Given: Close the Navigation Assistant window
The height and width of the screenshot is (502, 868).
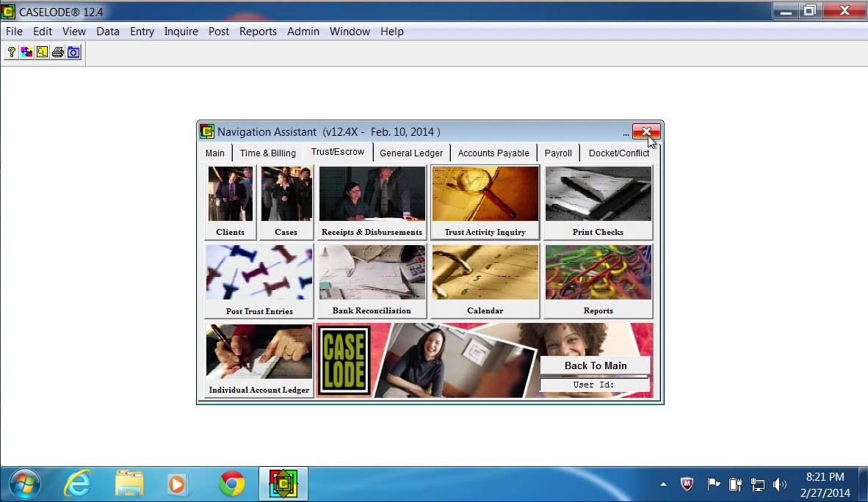Looking at the screenshot, I should point(646,131).
